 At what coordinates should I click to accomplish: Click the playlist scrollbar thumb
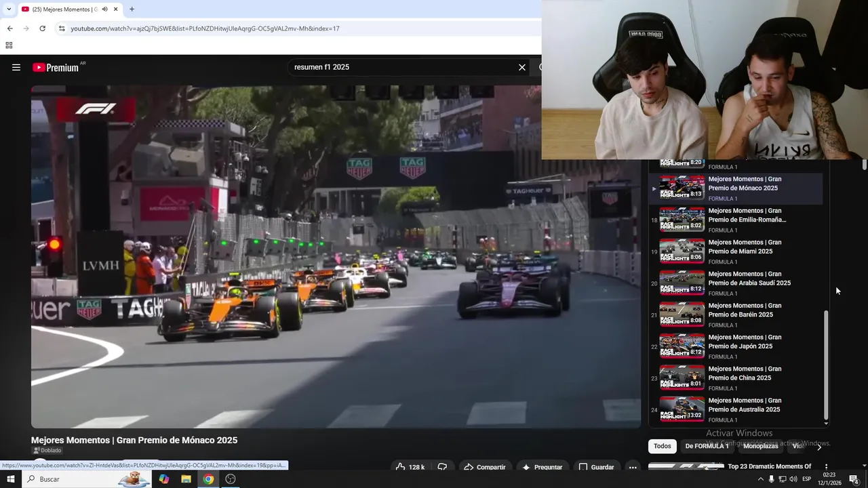point(826,365)
